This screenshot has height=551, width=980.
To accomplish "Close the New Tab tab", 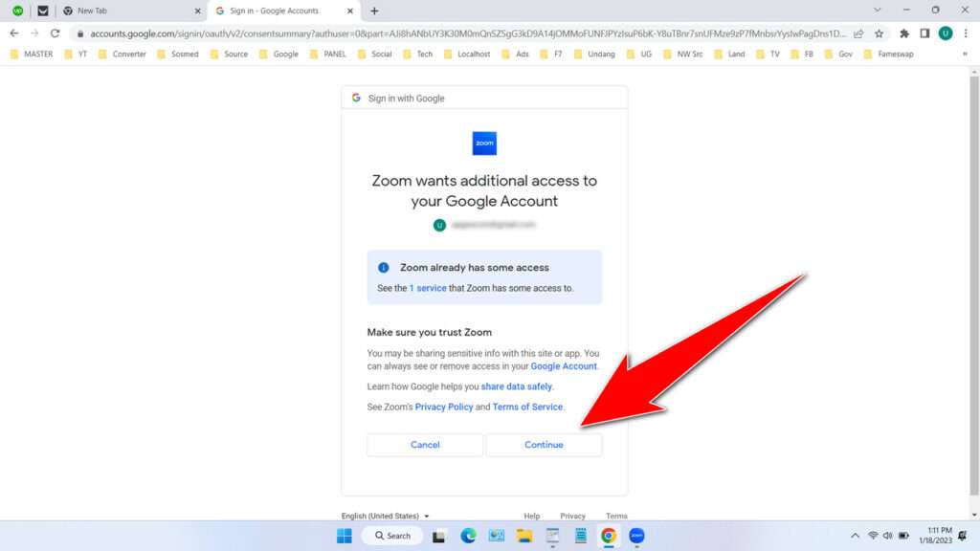I will click(x=197, y=11).
